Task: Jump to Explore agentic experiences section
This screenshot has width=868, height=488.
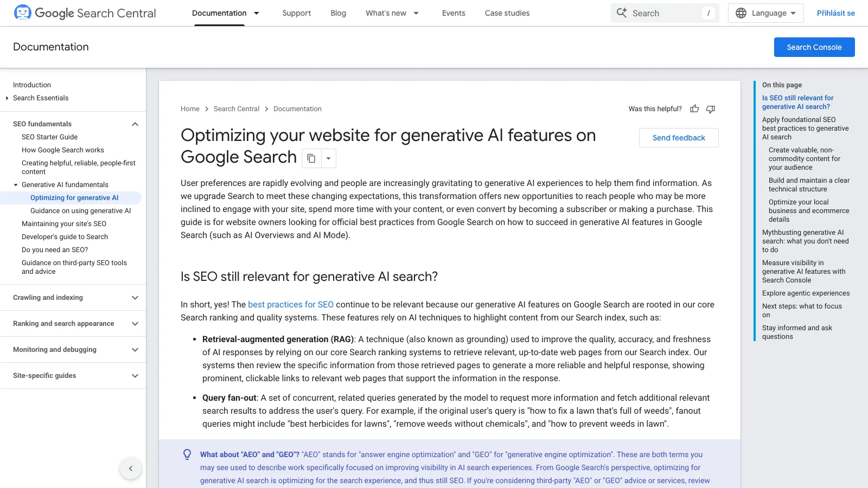Action: 806,293
